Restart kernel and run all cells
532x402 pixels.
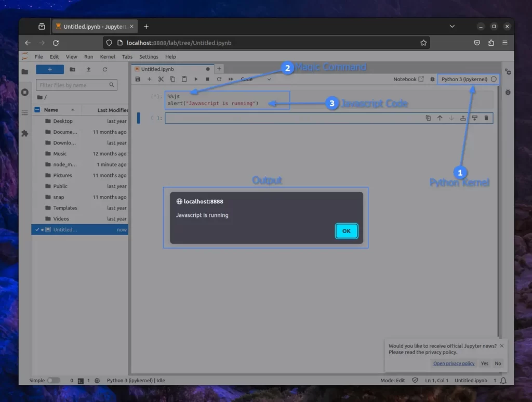[231, 79]
